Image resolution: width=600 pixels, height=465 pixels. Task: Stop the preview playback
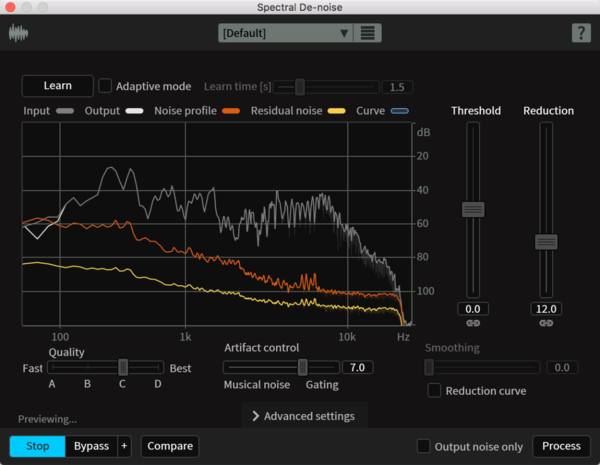pyautogui.click(x=38, y=446)
